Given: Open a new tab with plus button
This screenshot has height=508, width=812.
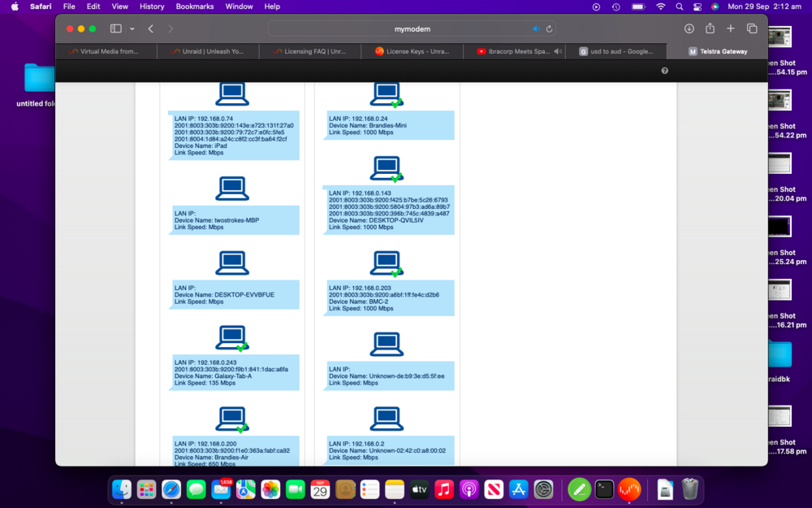Looking at the screenshot, I should tap(730, 28).
